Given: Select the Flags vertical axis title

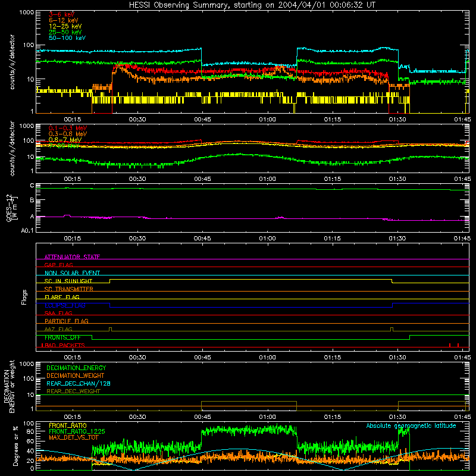Looking at the screenshot, I should click(24, 297).
